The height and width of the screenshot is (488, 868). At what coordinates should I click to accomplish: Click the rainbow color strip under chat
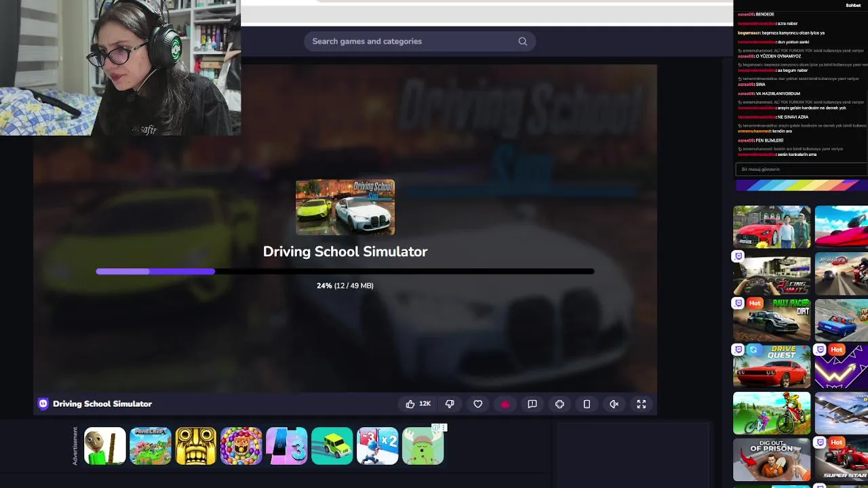[802, 186]
